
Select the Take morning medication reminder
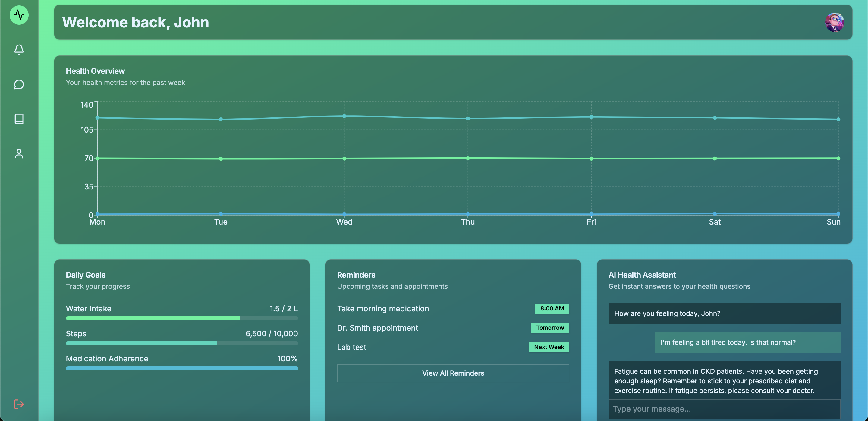pos(383,308)
